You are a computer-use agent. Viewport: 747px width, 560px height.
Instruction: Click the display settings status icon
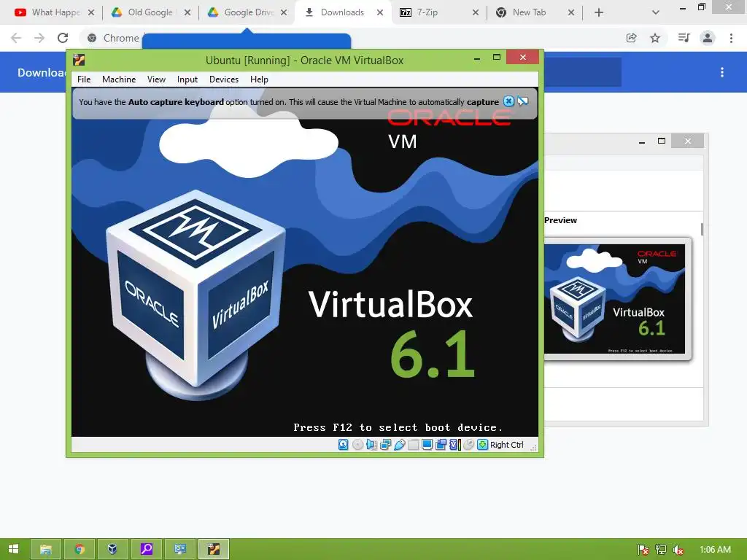coord(427,445)
